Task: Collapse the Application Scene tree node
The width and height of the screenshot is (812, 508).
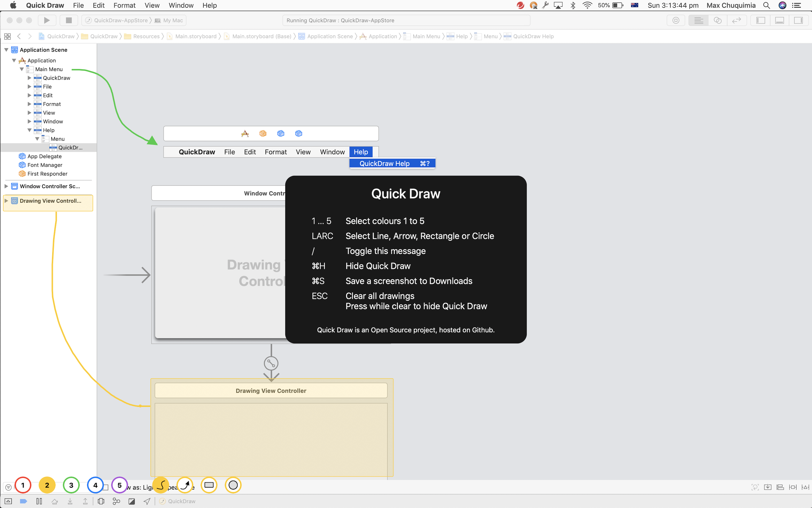Action: pyautogui.click(x=6, y=50)
